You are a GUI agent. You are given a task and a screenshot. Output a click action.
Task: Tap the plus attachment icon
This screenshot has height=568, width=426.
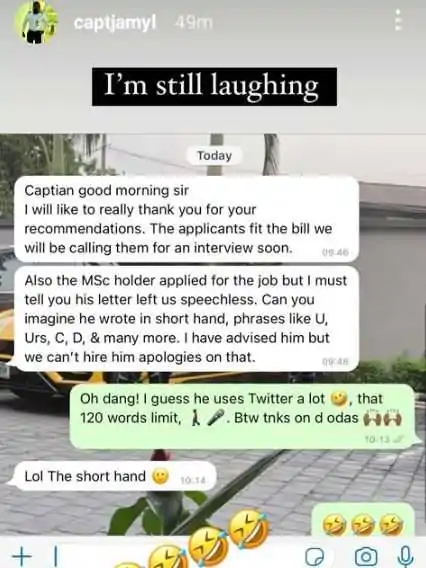pos(22,555)
